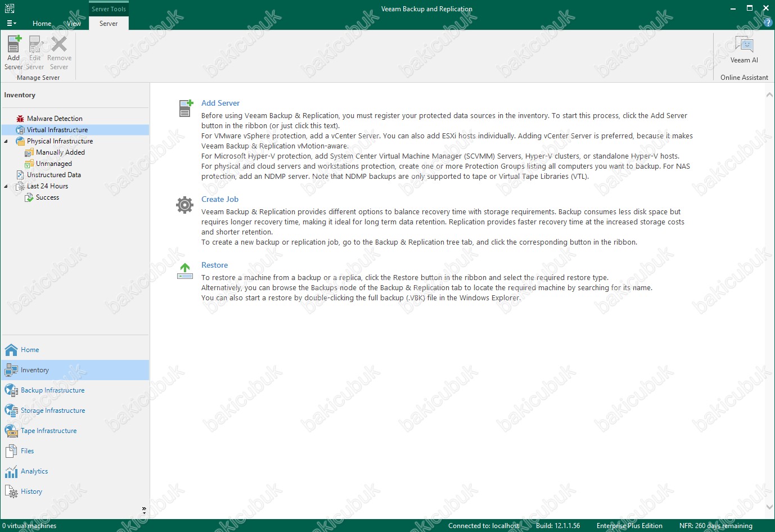Open the Create Job link
This screenshot has width=775, height=532.
[x=220, y=199]
